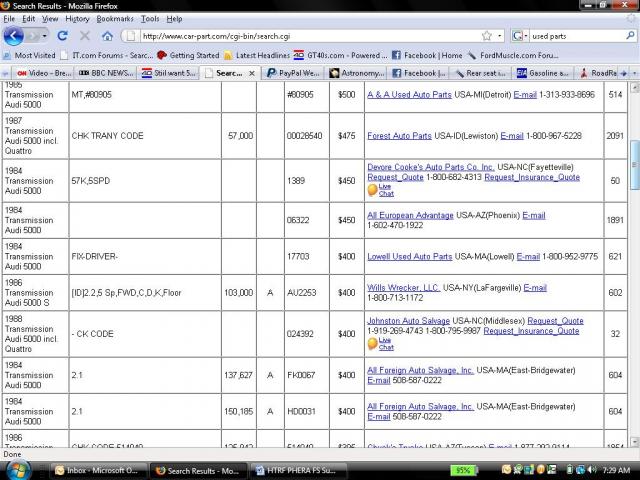The image size is (640, 480).
Task: Click the 7:29 AM system clock
Action: point(616,470)
